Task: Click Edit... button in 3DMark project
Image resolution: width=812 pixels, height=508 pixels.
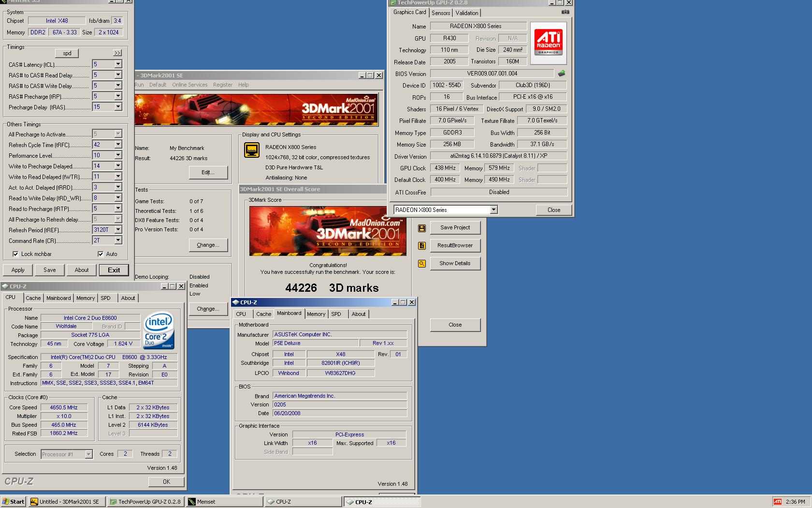Action: click(x=208, y=172)
